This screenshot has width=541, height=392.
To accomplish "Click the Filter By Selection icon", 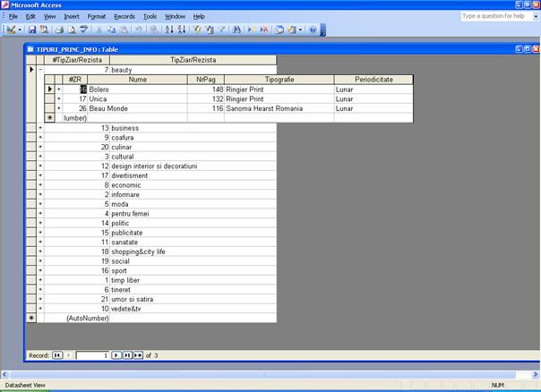I will (x=197, y=30).
